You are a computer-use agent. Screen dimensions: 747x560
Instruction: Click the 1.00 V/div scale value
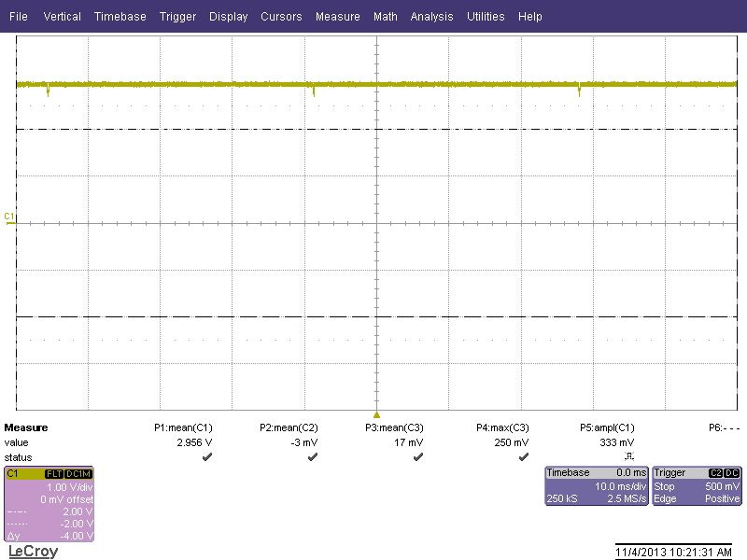coord(69,487)
